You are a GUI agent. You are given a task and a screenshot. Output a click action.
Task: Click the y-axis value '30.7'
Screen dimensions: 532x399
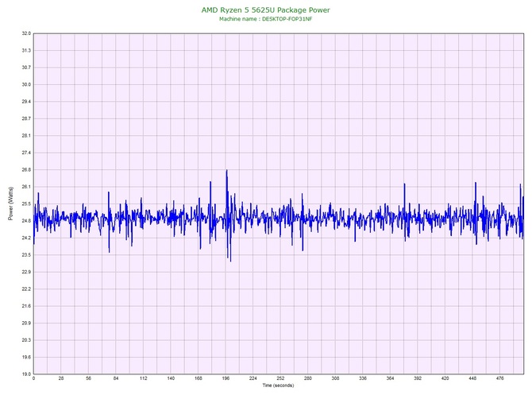[26, 68]
